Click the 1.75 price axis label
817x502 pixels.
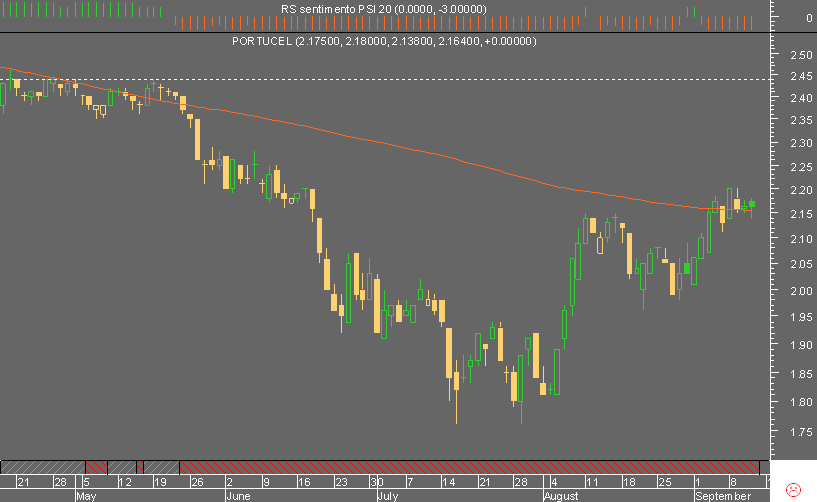(x=801, y=432)
